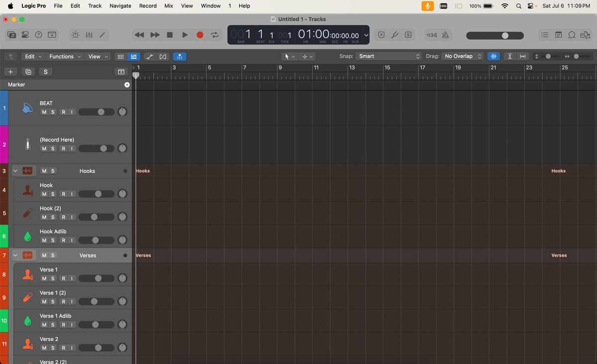This screenshot has width=597, height=364.
Task: Collapse the Verses track stack
Action: click(15, 256)
